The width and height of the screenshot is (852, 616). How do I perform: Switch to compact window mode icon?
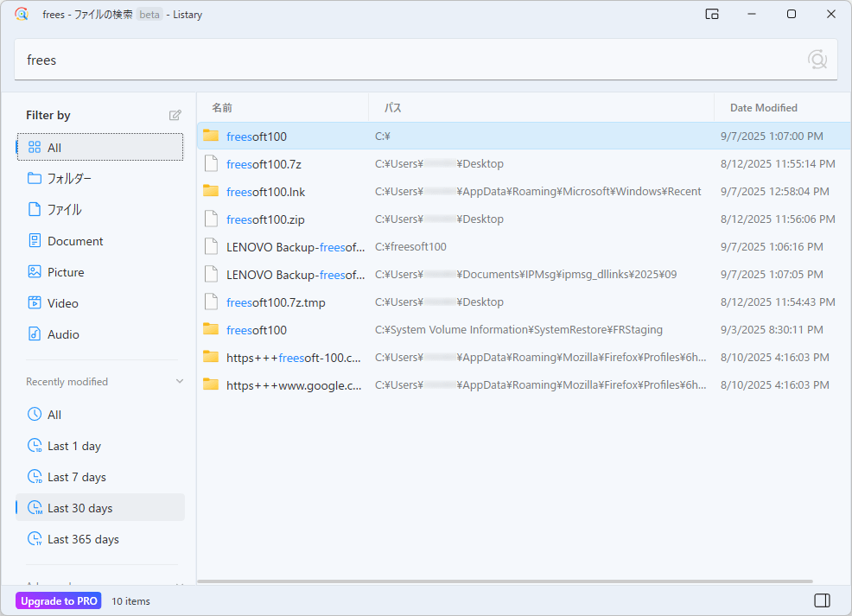click(712, 14)
